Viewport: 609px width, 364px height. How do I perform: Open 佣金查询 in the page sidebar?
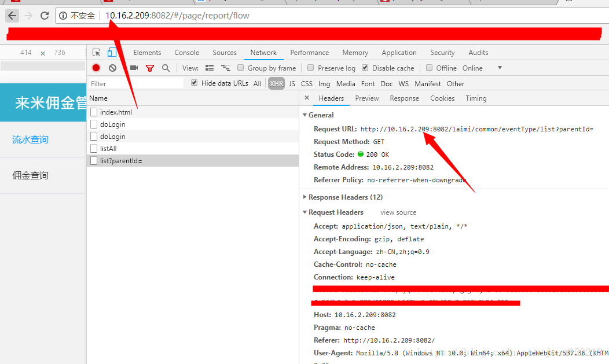(x=30, y=175)
